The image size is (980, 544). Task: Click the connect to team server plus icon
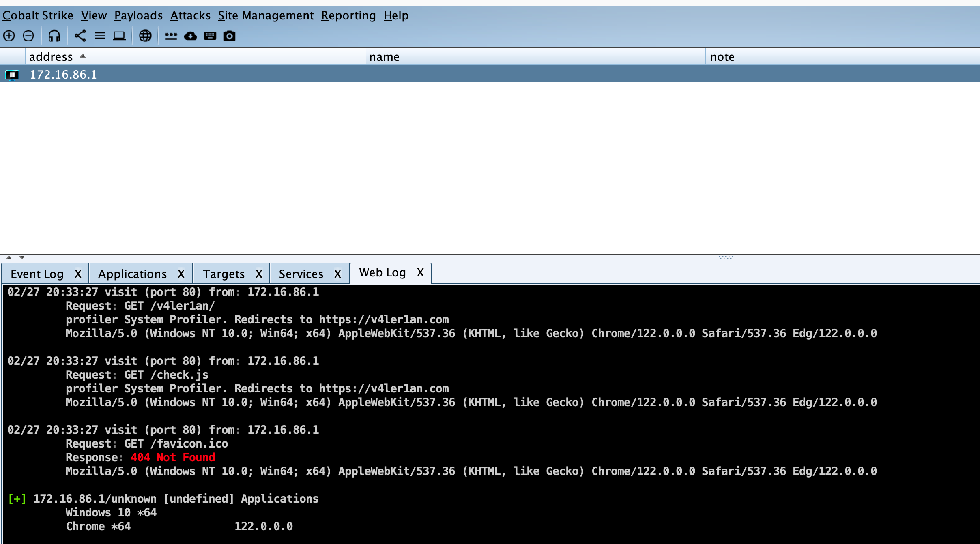[9, 36]
